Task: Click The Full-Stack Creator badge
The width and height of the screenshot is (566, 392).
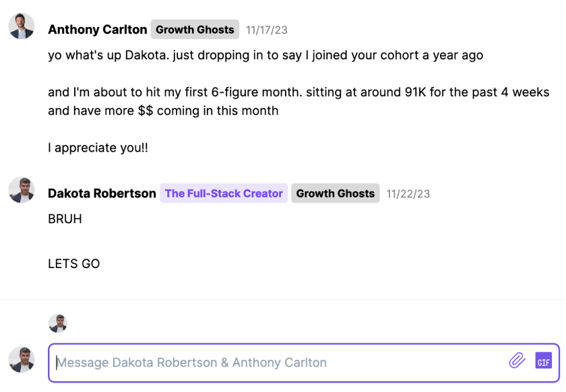Action: (224, 193)
